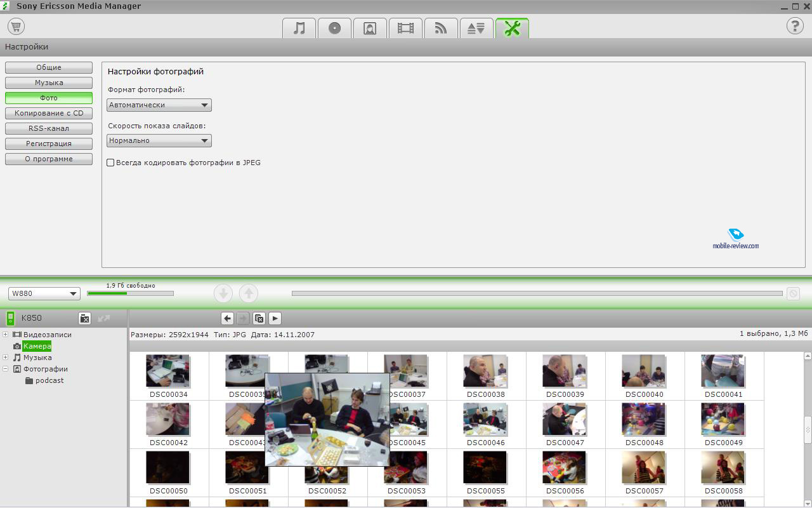
Task: Click the upload-to-device arrow button
Action: tap(249, 293)
